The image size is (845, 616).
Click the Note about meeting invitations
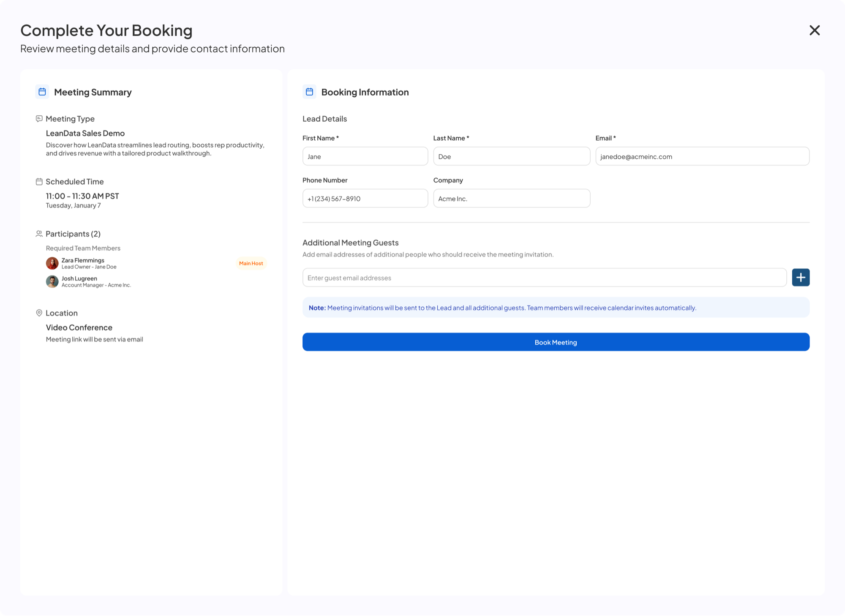pos(556,308)
